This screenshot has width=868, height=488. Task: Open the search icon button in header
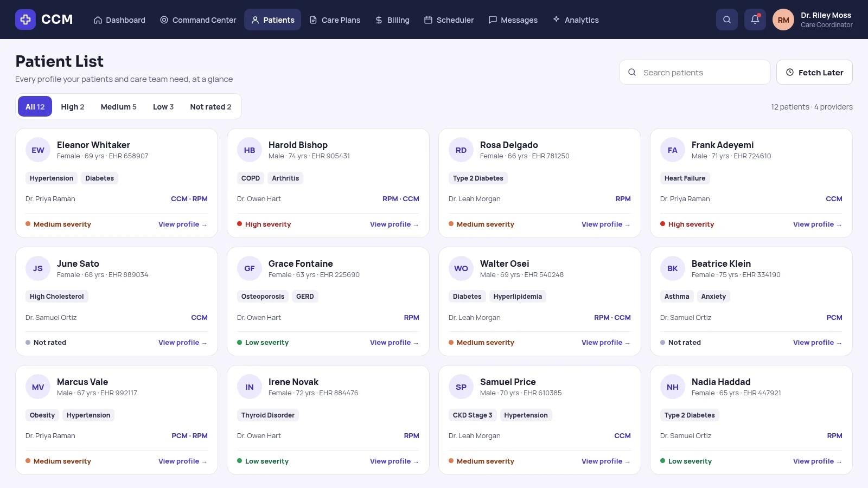tap(727, 20)
